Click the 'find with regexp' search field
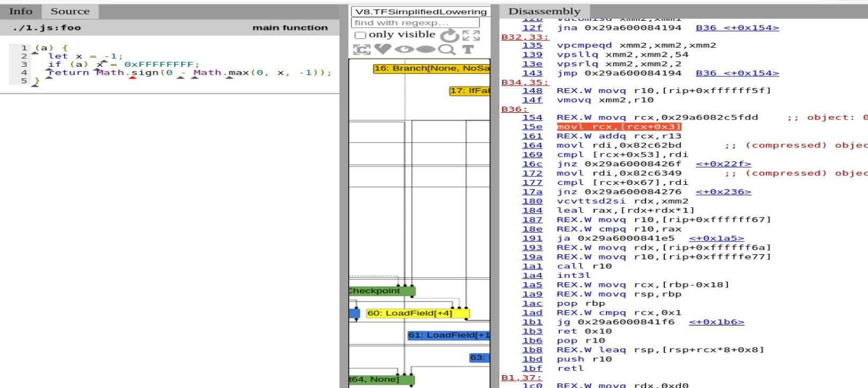The image size is (868, 388). (x=415, y=23)
